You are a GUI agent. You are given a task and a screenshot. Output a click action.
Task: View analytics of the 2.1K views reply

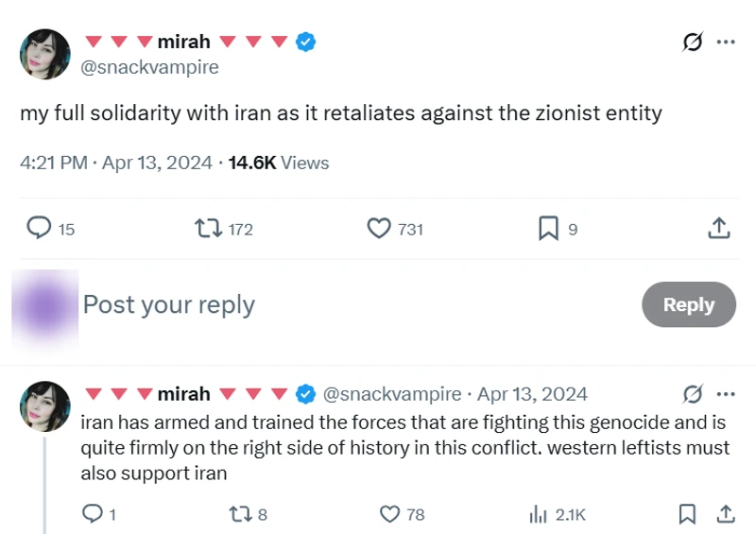point(540,514)
